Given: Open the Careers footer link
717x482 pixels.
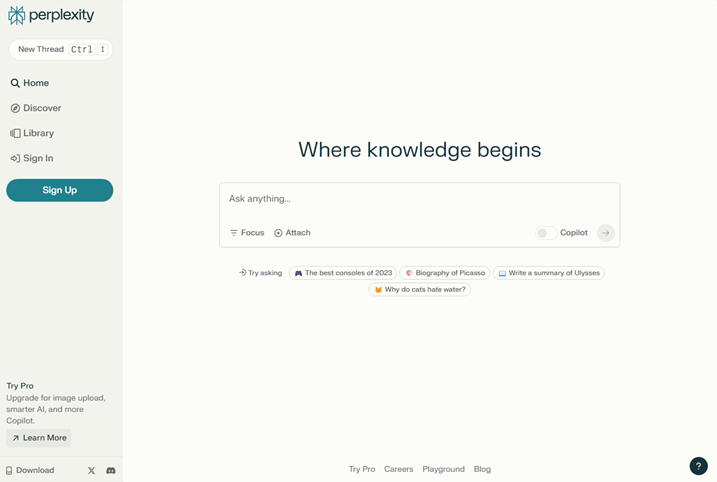Looking at the screenshot, I should (398, 469).
